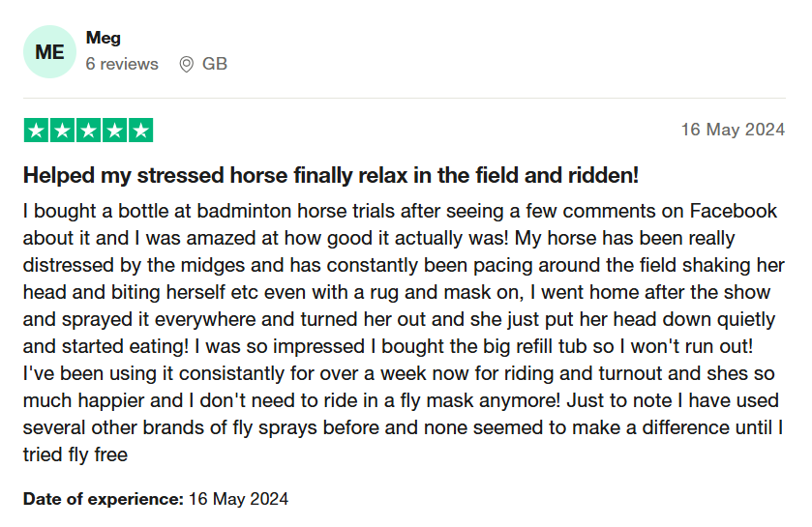
Task: Click the word 'Facebook' in the review
Action: [733, 211]
